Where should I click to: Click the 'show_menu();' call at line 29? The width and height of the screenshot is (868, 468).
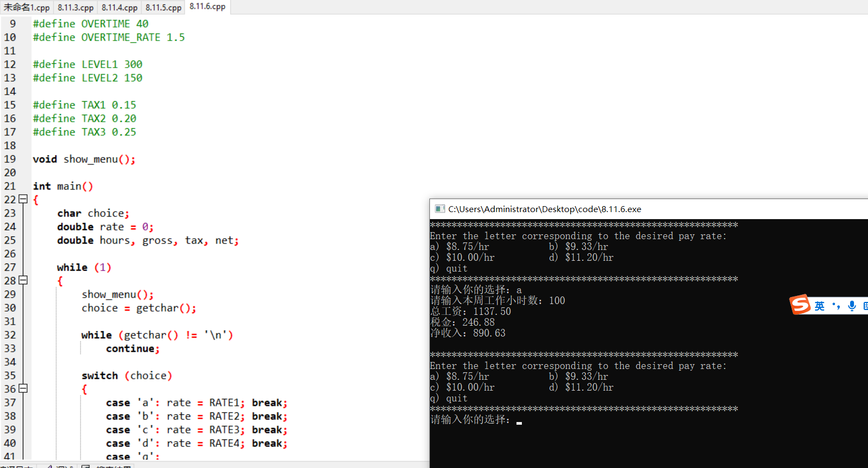[117, 294]
